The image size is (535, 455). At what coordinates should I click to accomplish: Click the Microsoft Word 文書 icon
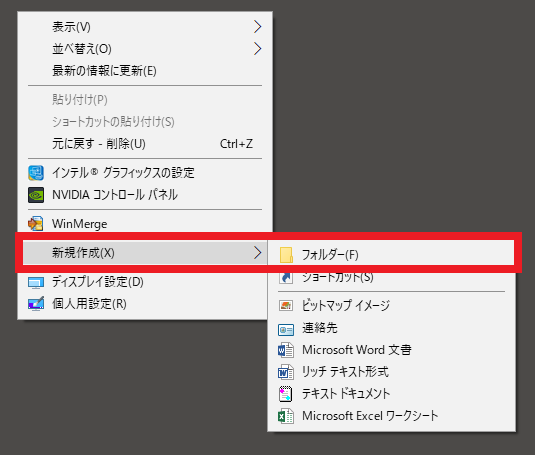click(x=286, y=350)
